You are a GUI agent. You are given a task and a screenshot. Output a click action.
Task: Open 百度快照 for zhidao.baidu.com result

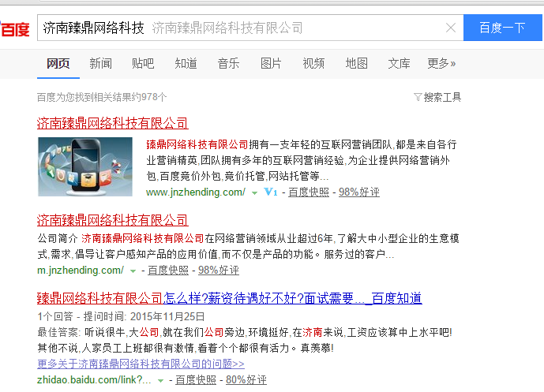[x=196, y=380]
